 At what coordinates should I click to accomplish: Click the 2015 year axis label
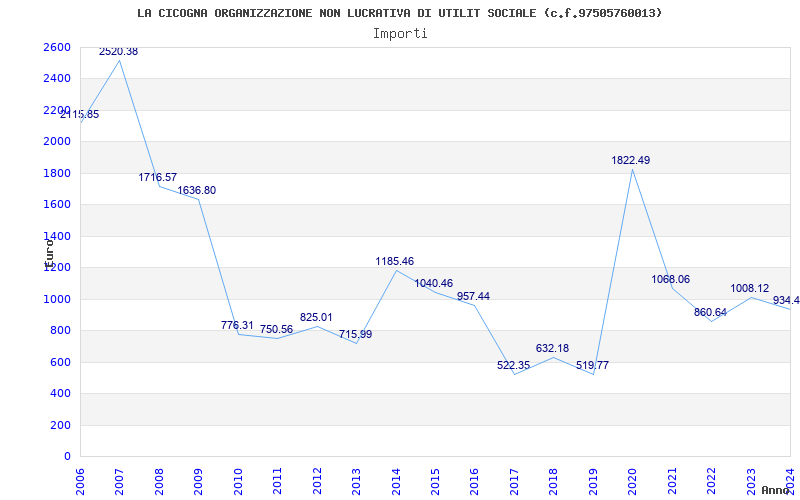tap(435, 480)
